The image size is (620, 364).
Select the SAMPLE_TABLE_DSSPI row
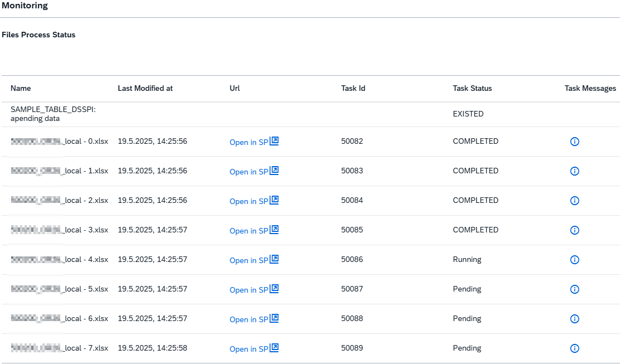(53, 114)
